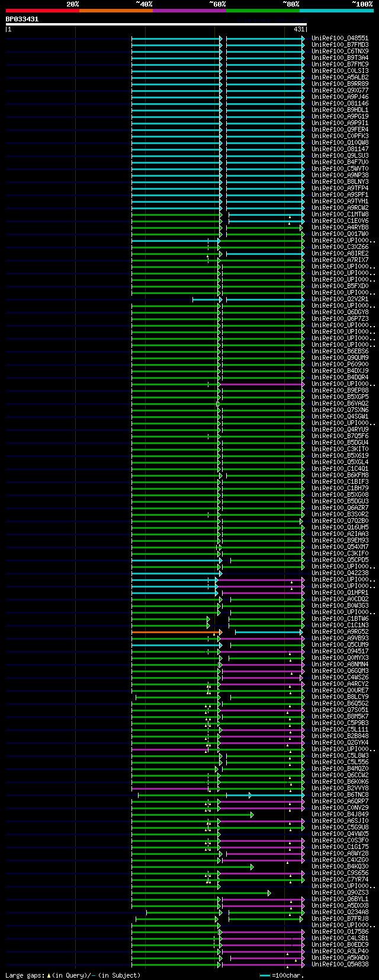Select hit label UniRef100_B6EBS6
This screenshot has width=379, height=980.
pos(340,352)
